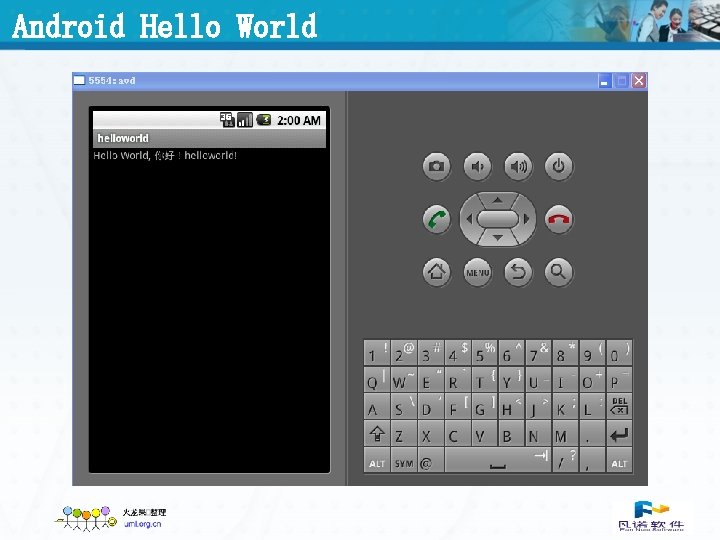Viewport: 720px width, 540px height.
Task: Click the W key
Action: pos(404,379)
